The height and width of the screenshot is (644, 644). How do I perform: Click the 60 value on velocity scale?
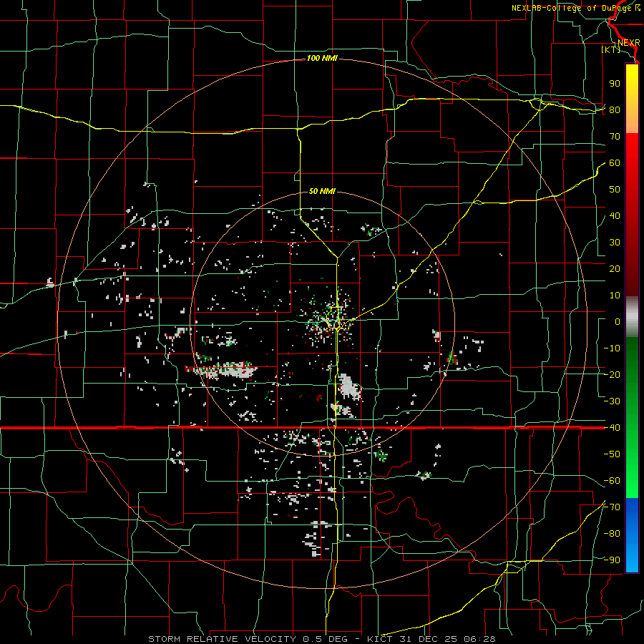615,162
